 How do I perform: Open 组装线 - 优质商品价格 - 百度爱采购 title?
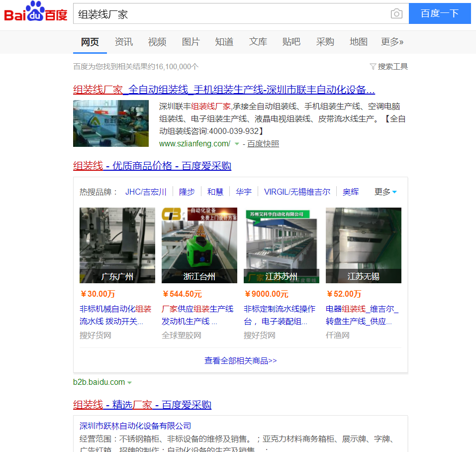coord(152,166)
